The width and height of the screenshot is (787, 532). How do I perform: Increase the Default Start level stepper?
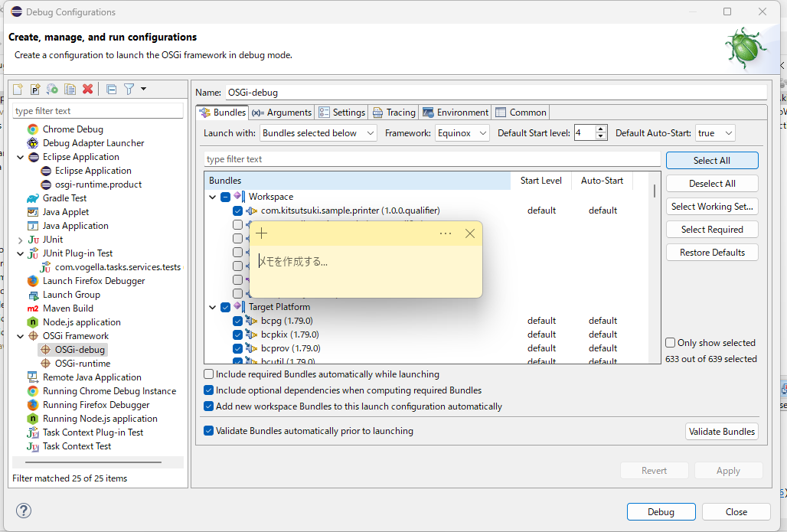601,129
